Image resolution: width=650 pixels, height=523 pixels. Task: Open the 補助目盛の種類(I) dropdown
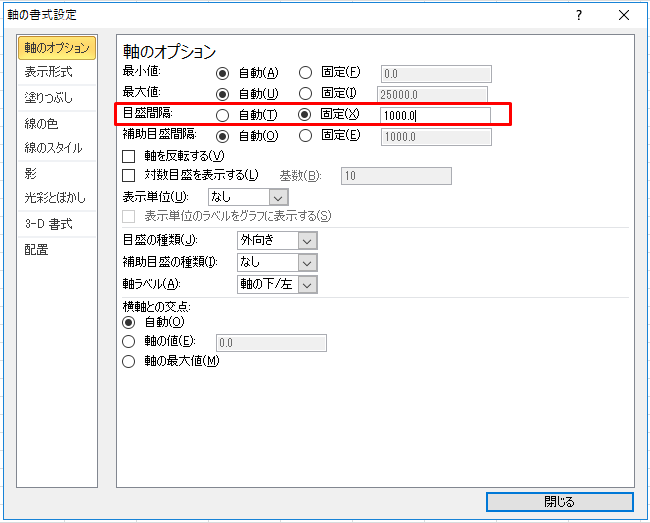tap(277, 263)
